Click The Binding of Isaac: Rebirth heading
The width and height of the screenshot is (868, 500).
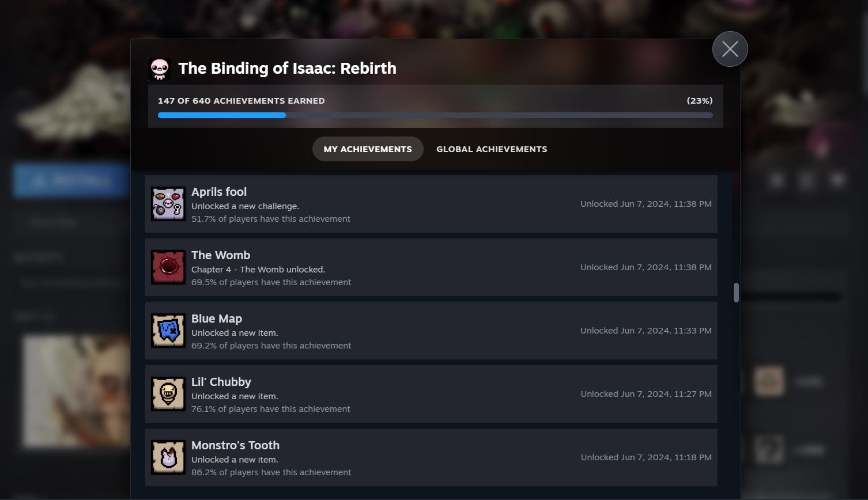pos(287,68)
